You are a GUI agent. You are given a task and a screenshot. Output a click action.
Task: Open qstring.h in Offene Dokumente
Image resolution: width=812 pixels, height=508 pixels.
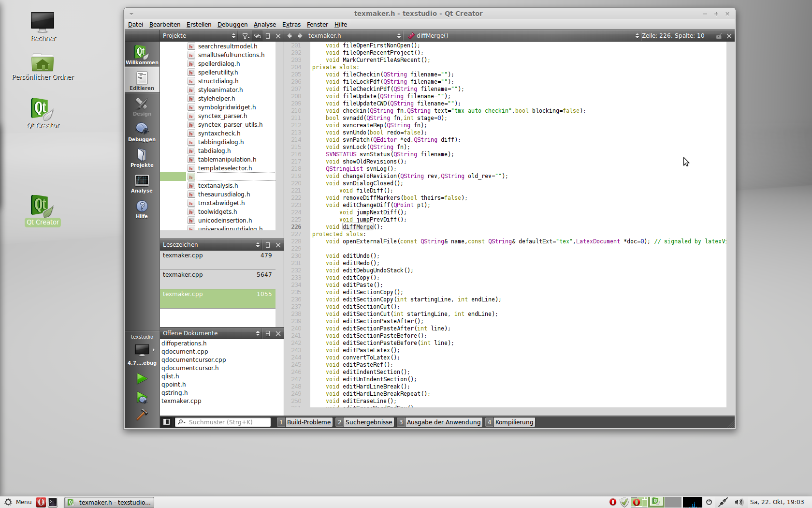tap(174, 393)
